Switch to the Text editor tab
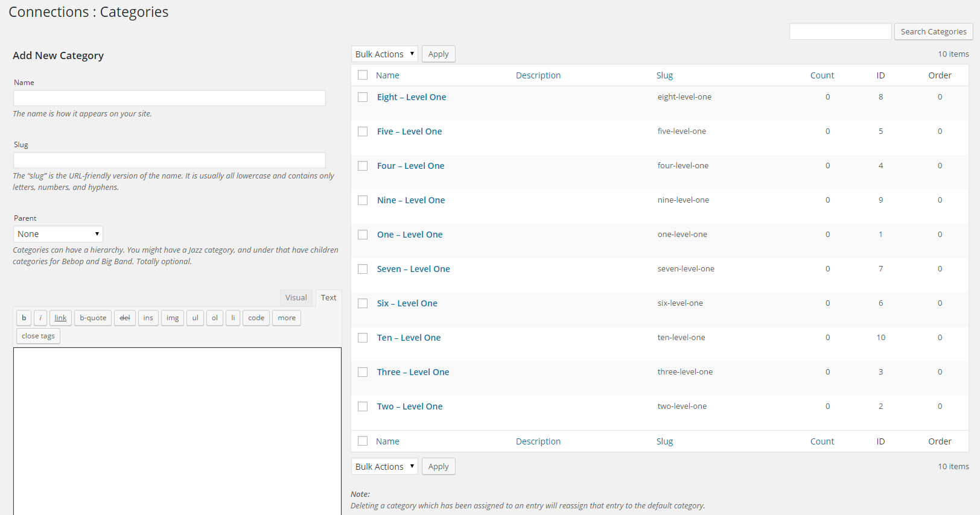The height and width of the screenshot is (515, 980). [328, 298]
